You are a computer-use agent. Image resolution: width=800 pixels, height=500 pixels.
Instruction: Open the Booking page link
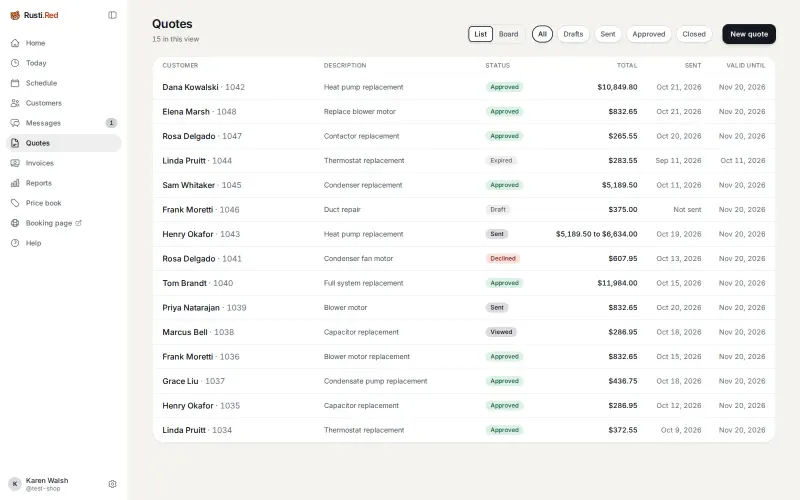click(x=64, y=223)
